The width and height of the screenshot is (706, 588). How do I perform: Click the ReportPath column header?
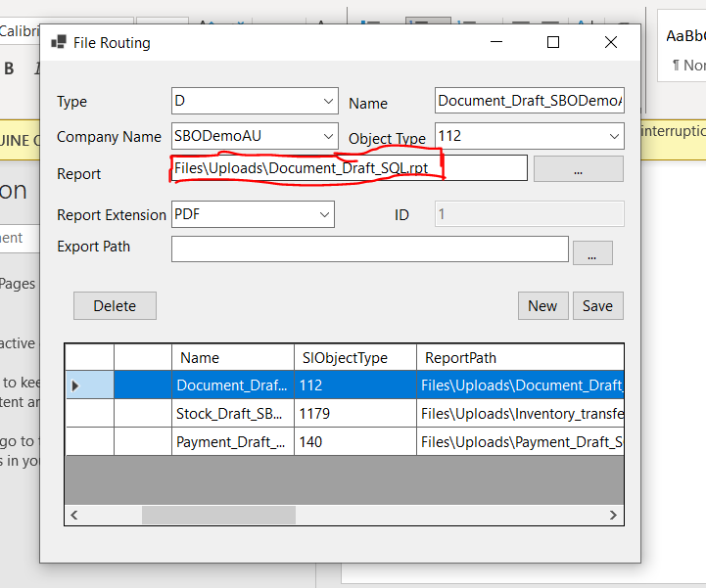[521, 358]
